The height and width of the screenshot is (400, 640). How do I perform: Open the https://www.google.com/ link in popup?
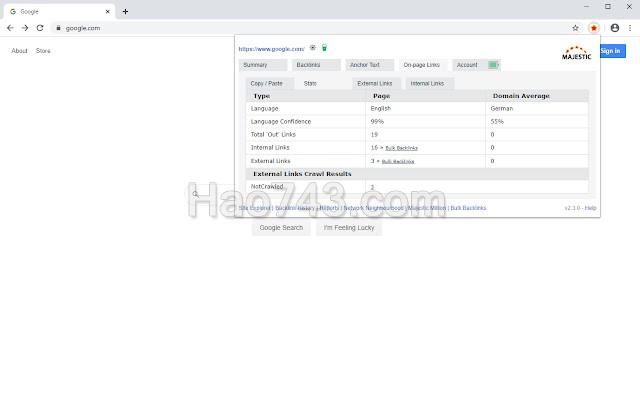click(271, 49)
